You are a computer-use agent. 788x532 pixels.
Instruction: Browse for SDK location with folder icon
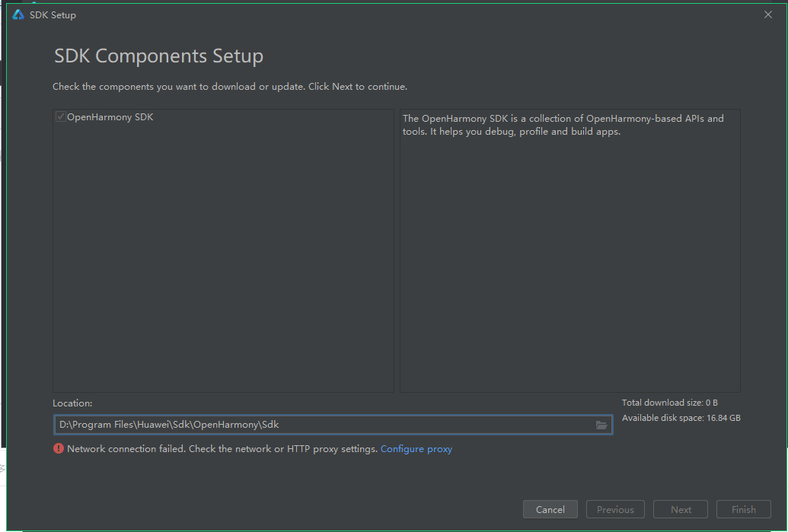tap(601, 425)
